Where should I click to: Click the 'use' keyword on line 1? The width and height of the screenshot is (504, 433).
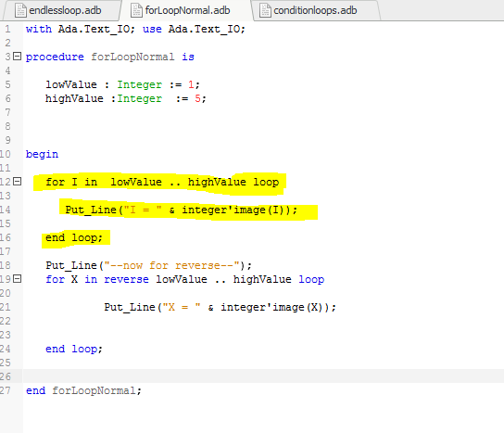point(152,29)
